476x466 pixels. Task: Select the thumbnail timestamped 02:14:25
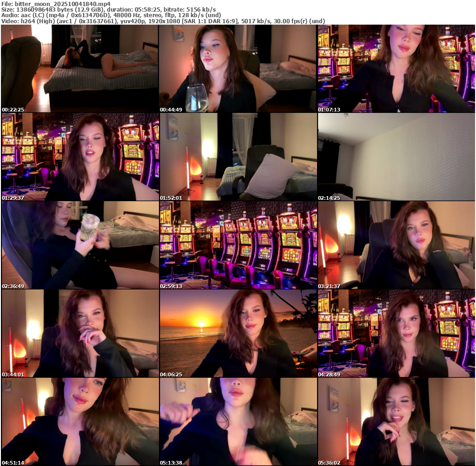pos(396,157)
